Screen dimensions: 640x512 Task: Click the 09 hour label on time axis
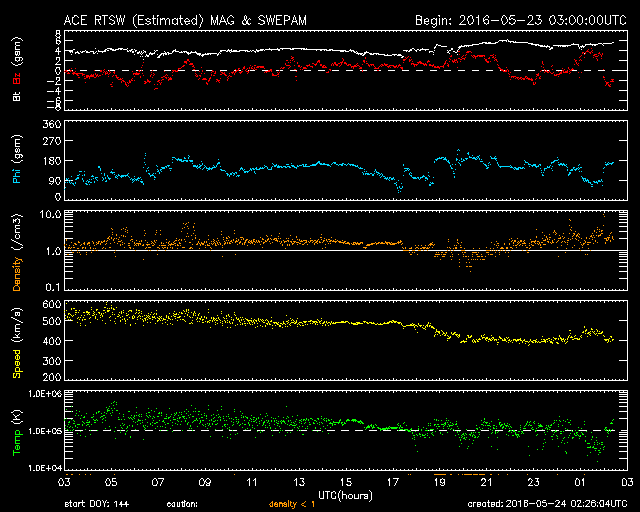tap(205, 482)
